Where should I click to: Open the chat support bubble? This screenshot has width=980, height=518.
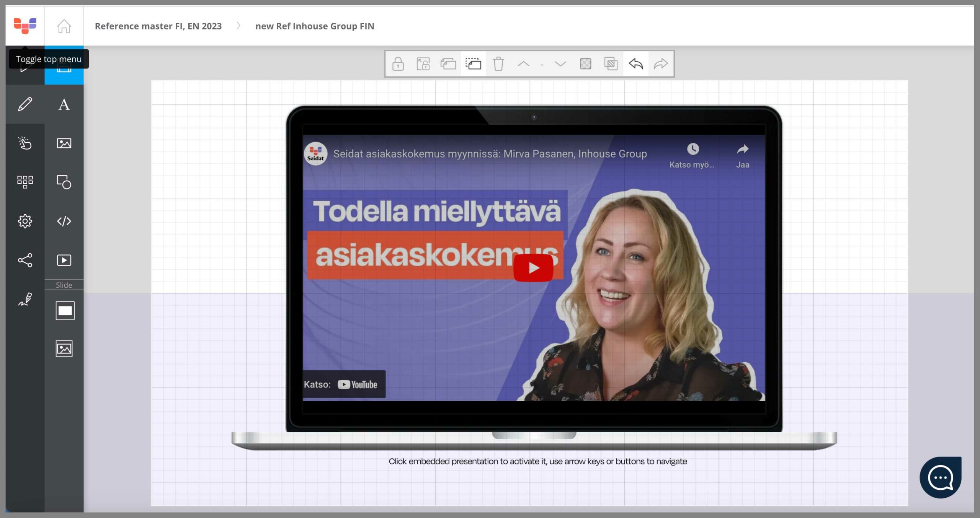pyautogui.click(x=941, y=477)
